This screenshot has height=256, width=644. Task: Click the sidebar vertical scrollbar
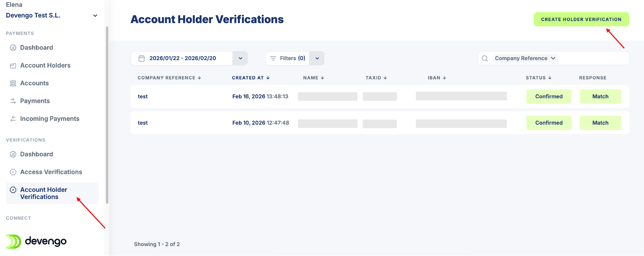tap(107, 115)
